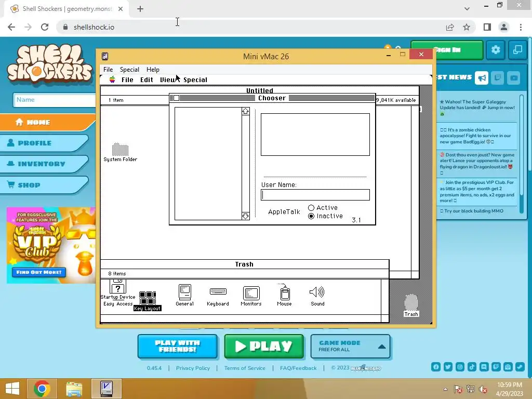The height and width of the screenshot is (399, 532).
Task: Open the Inventory section
Action: coord(44,164)
